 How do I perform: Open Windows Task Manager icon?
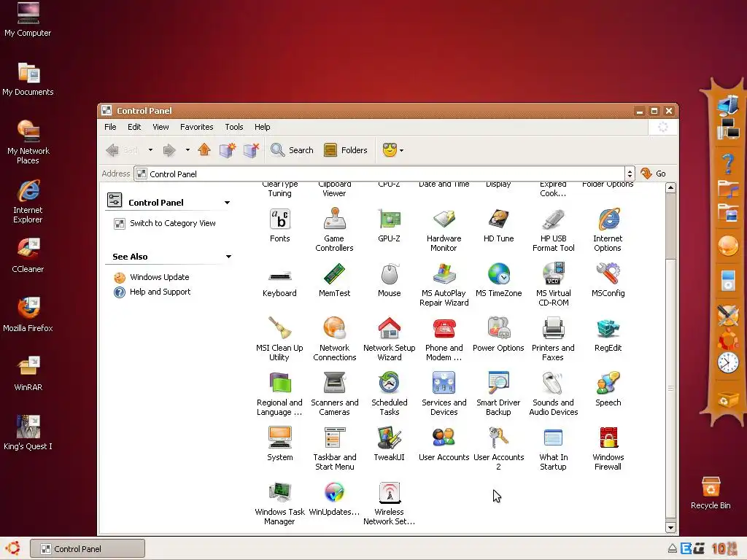279,503
